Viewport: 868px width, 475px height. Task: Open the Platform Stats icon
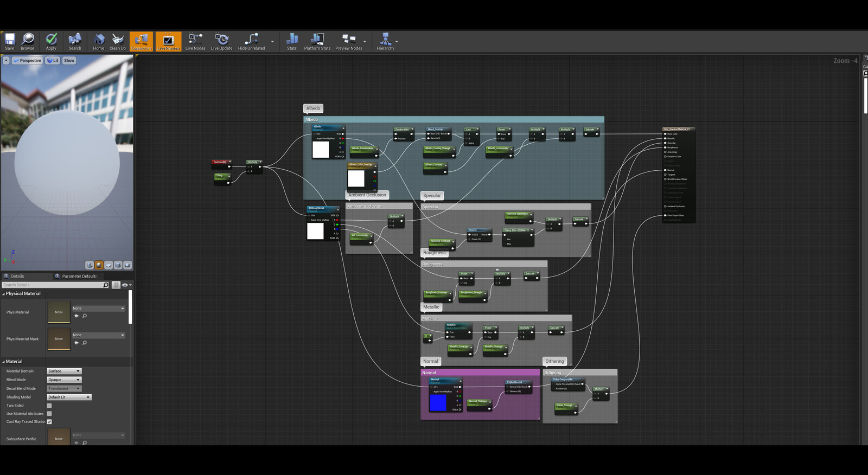coord(317,41)
